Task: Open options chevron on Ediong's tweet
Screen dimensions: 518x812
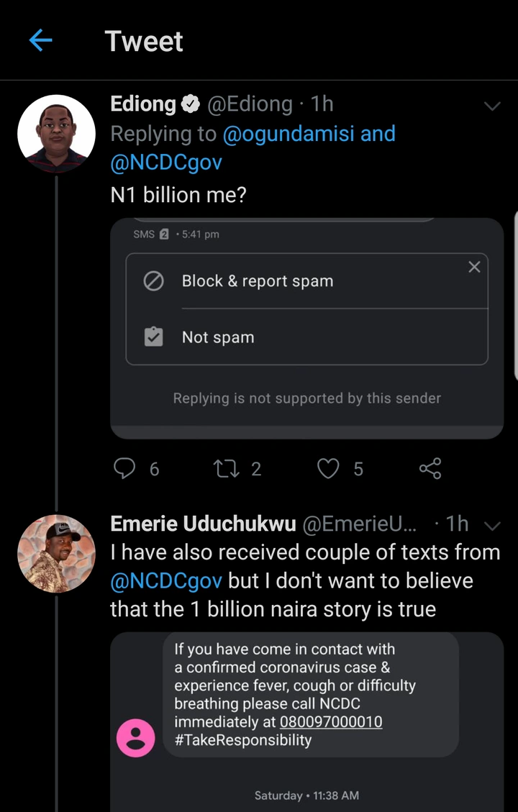Action: 492,106
